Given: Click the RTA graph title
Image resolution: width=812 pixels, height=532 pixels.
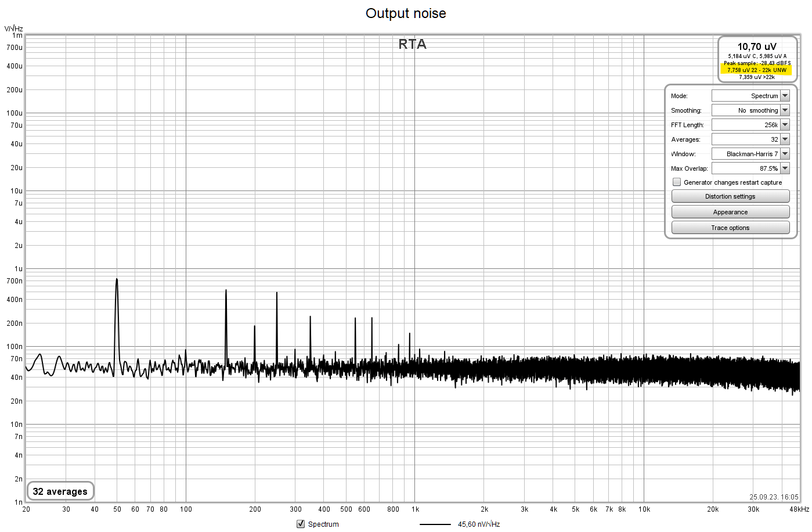Looking at the screenshot, I should [x=412, y=44].
